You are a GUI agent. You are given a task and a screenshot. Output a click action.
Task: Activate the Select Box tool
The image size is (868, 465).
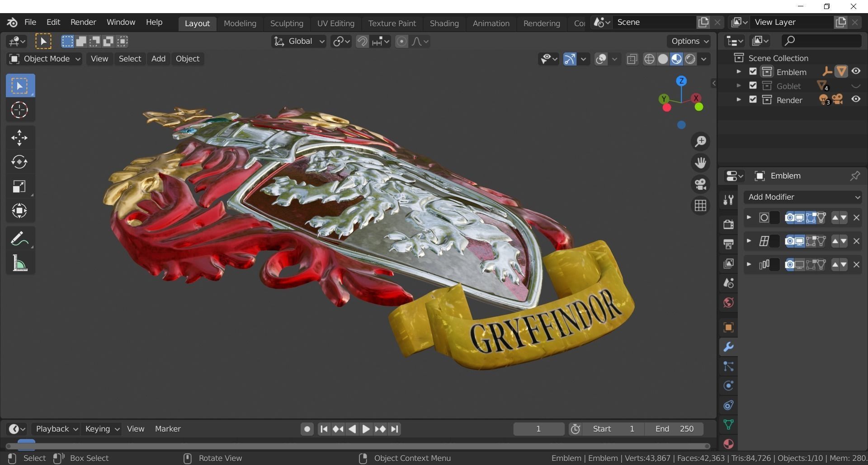20,86
